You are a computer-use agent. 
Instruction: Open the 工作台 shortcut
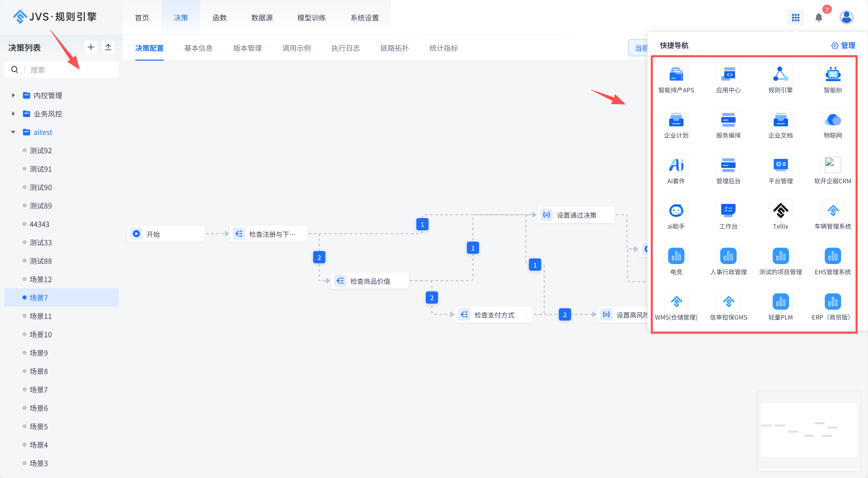point(728,211)
